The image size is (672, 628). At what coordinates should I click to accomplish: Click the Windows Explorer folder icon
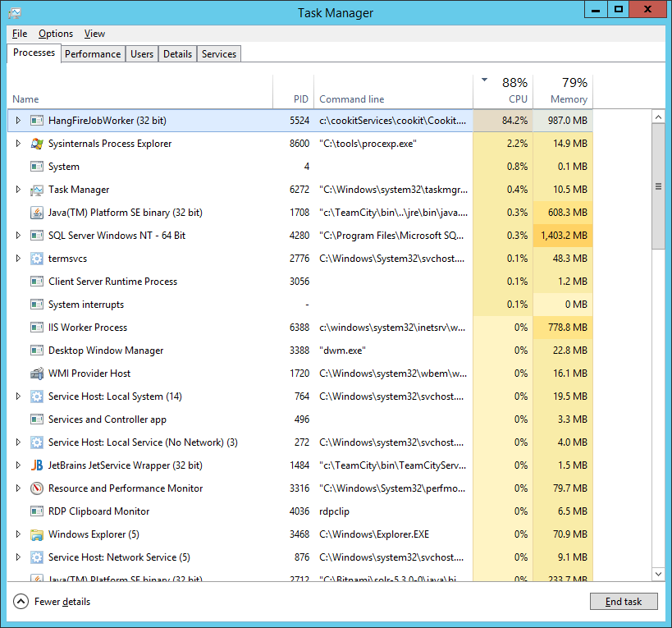pyautogui.click(x=37, y=534)
